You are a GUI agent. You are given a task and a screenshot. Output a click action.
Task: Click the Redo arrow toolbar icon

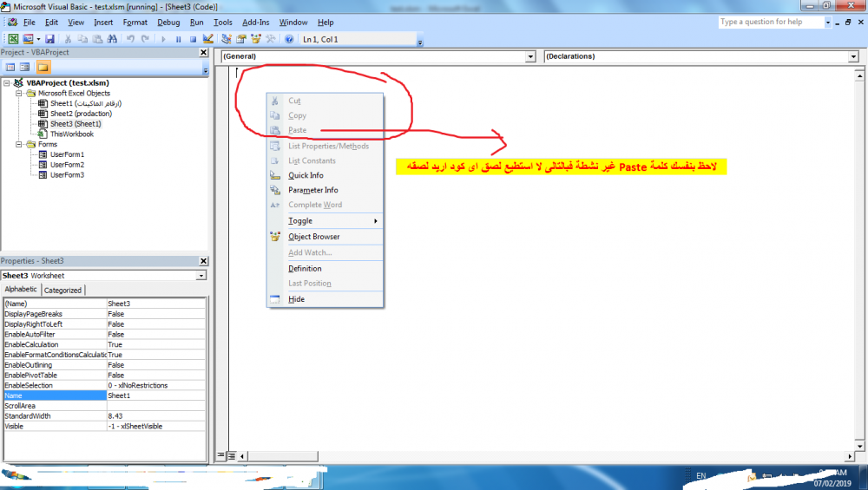click(145, 39)
